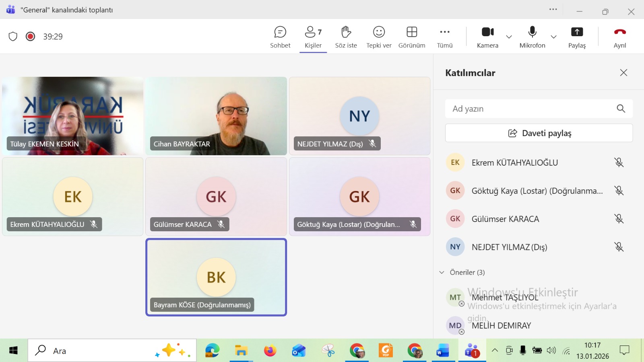The width and height of the screenshot is (644, 362).
Task: Select Ekrem KÜTAHYALIOĞLU in participants list
Action: pos(514,162)
